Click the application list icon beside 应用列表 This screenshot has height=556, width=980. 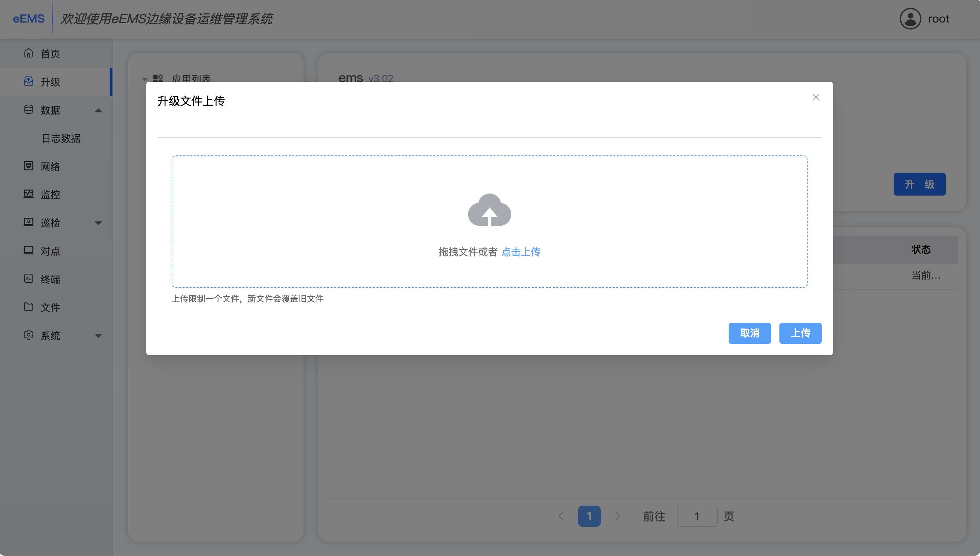coord(158,78)
